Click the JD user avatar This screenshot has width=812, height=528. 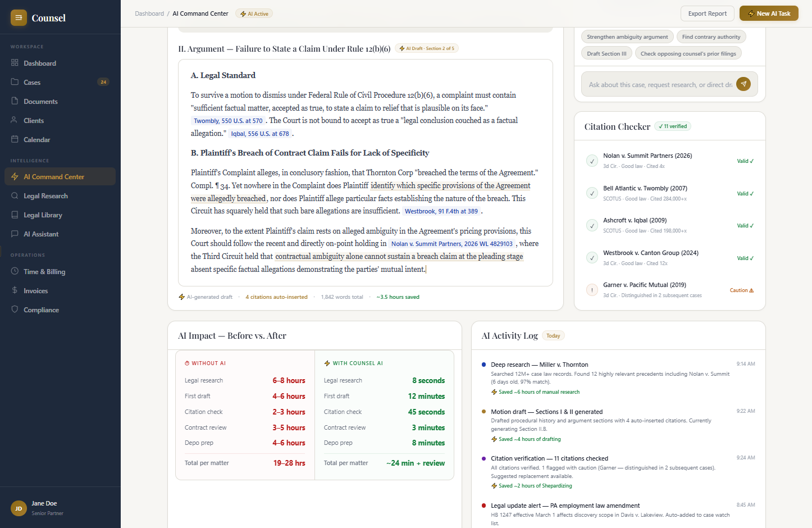click(x=19, y=508)
